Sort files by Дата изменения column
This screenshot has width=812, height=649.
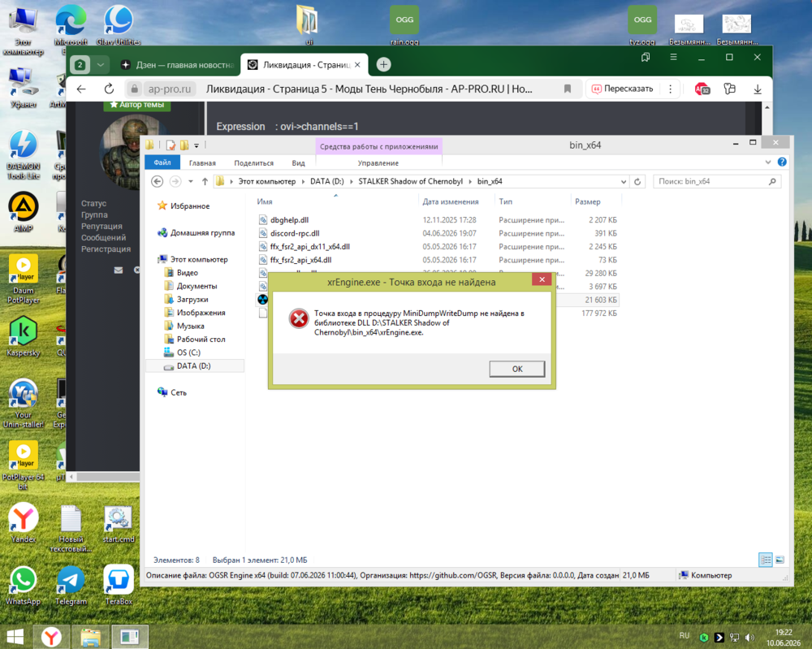coord(450,201)
